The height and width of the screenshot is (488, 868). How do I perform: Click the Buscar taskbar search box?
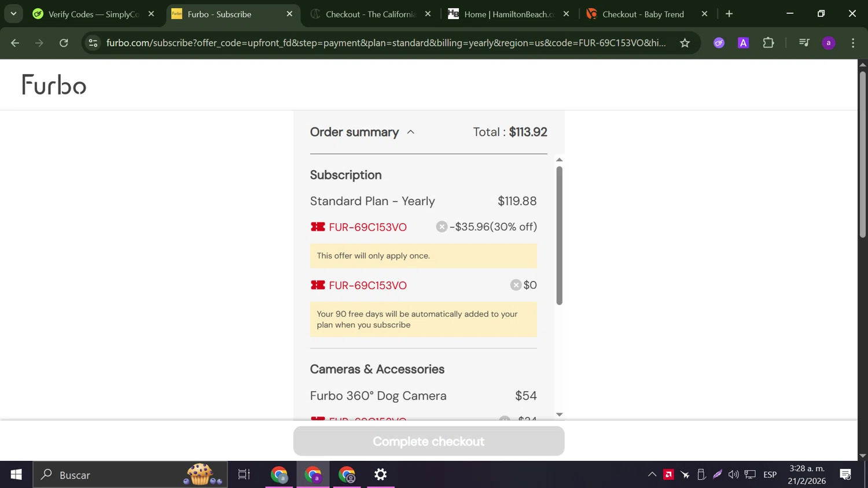(130, 475)
